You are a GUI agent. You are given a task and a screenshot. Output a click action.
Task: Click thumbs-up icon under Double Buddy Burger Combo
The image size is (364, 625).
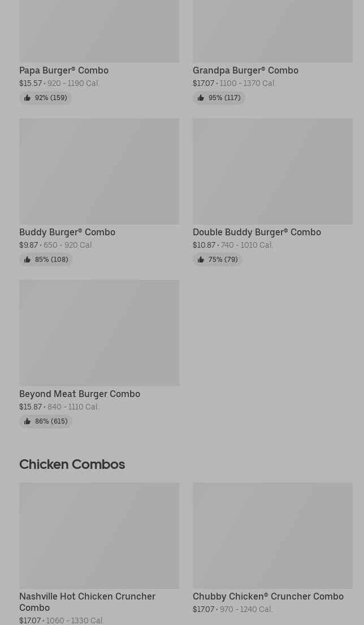[201, 260]
